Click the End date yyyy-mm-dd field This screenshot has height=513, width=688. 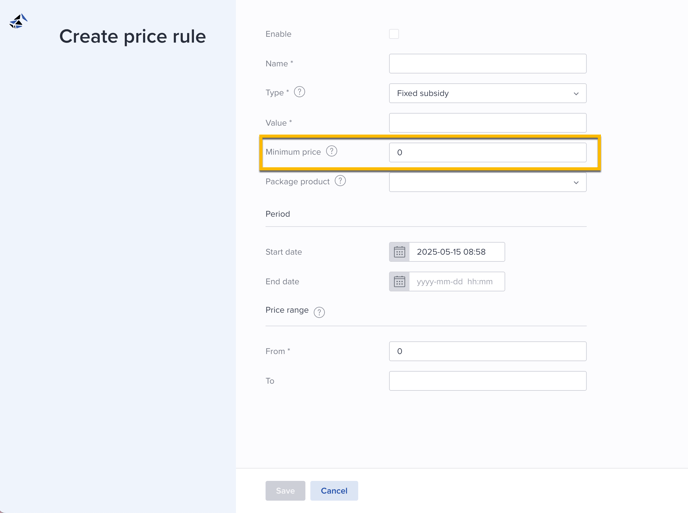(x=457, y=282)
